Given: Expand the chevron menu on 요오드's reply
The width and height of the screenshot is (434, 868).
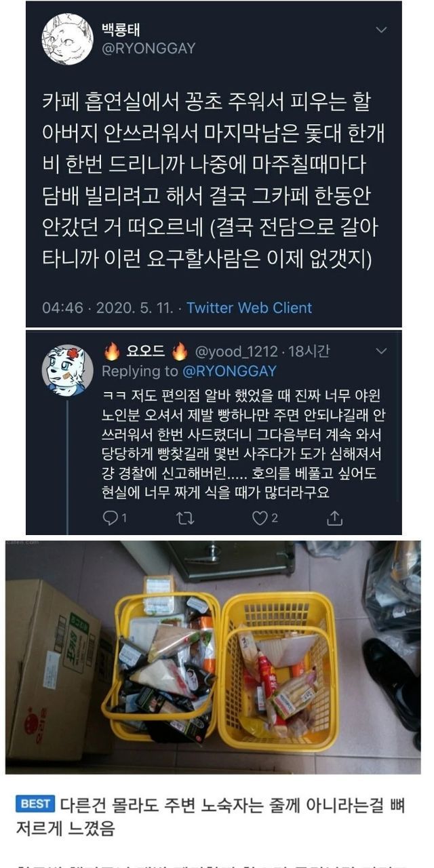Looking at the screenshot, I should pyautogui.click(x=382, y=351).
